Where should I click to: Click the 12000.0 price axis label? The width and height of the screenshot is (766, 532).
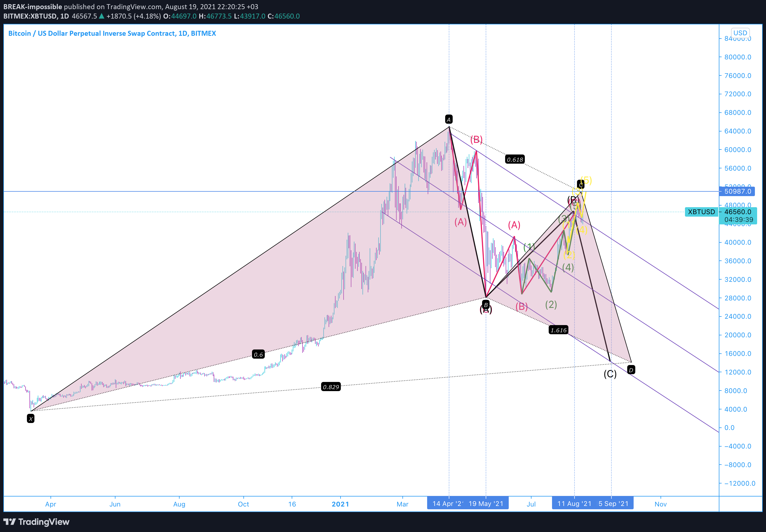tap(738, 372)
